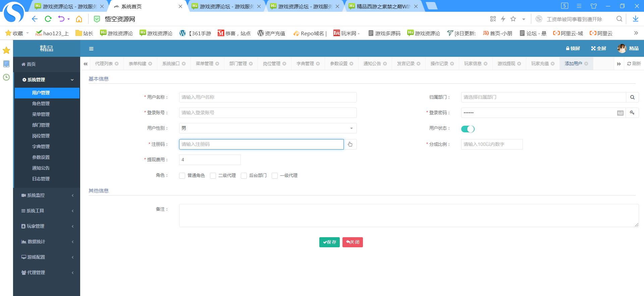
Task: Click browser home icon in toolbar
Action: click(x=79, y=19)
